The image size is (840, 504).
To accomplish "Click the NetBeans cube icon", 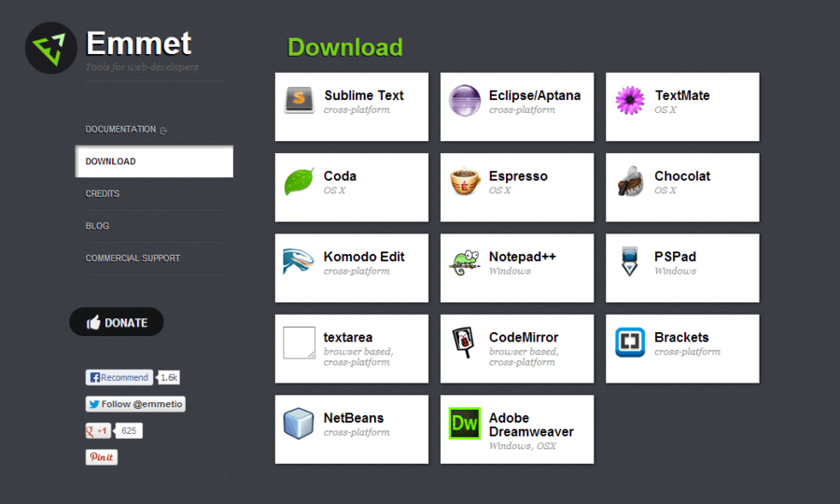I will pyautogui.click(x=299, y=423).
